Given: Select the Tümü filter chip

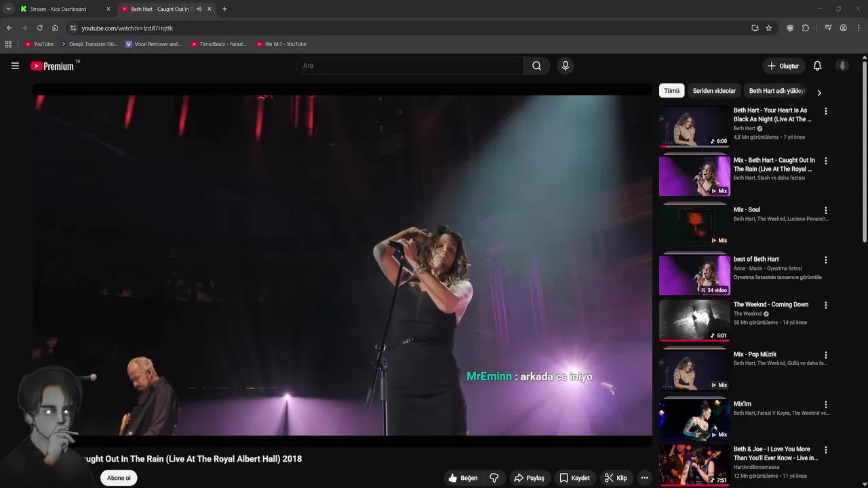Looking at the screenshot, I should click(671, 91).
